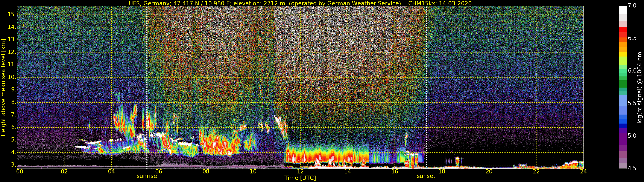644x182 pixels.
Task: Click the "9." height axis tick label
Action: tap(14, 90)
